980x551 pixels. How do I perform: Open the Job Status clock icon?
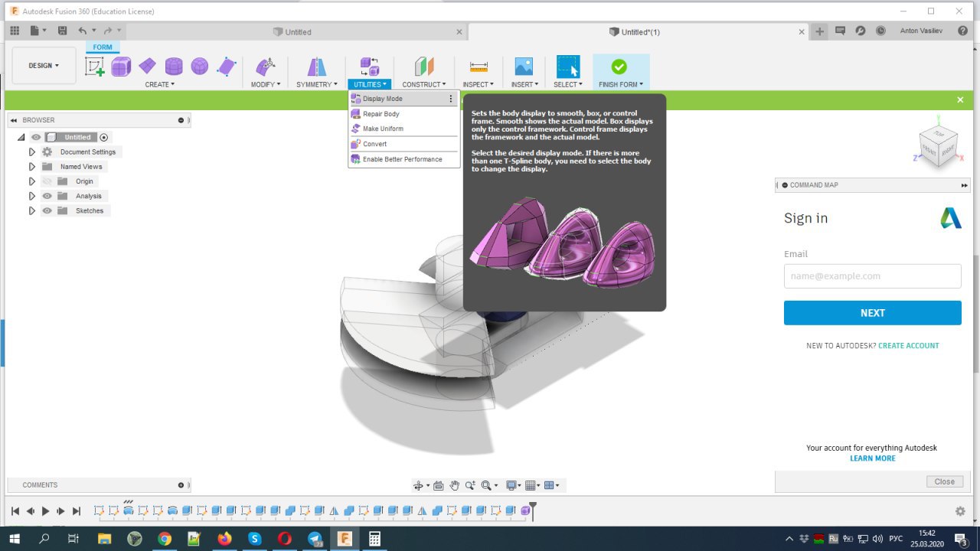pyautogui.click(x=880, y=31)
